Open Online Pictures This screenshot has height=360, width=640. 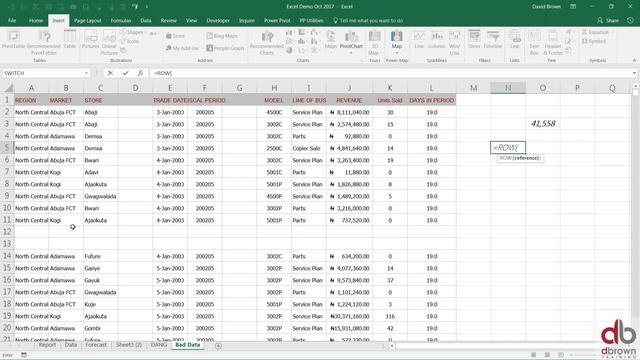[109, 43]
